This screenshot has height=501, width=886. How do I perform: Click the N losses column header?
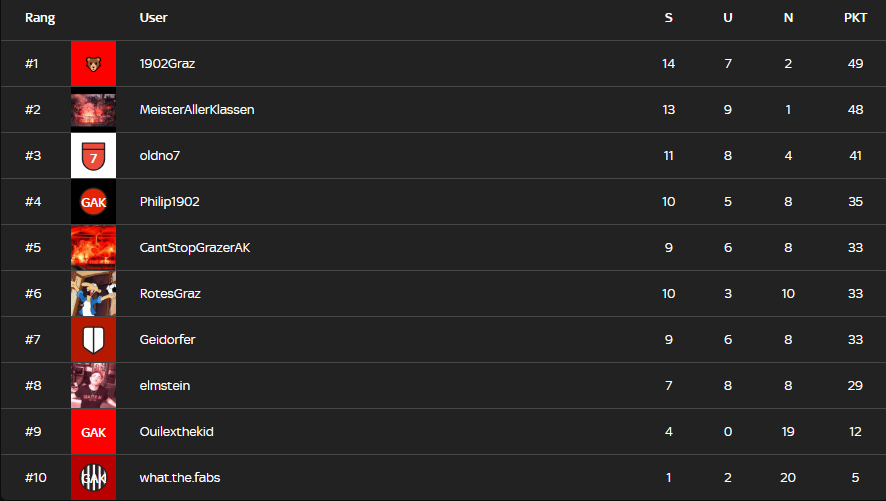point(788,18)
